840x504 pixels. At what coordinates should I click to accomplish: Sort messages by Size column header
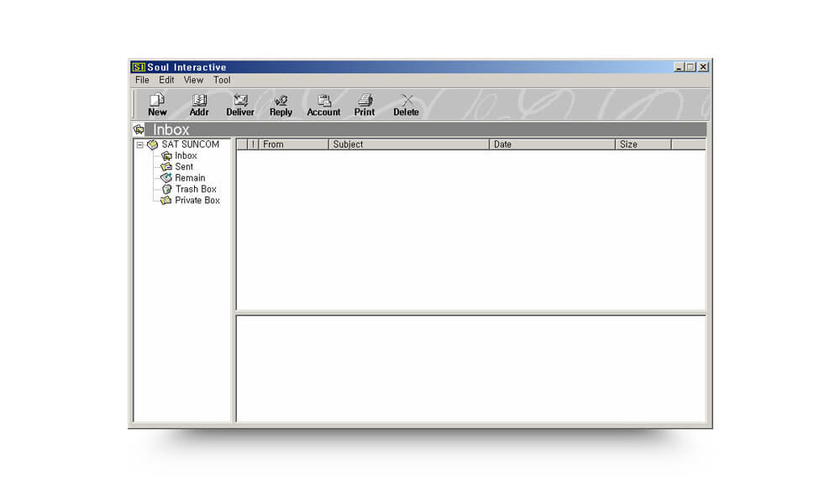pos(643,144)
